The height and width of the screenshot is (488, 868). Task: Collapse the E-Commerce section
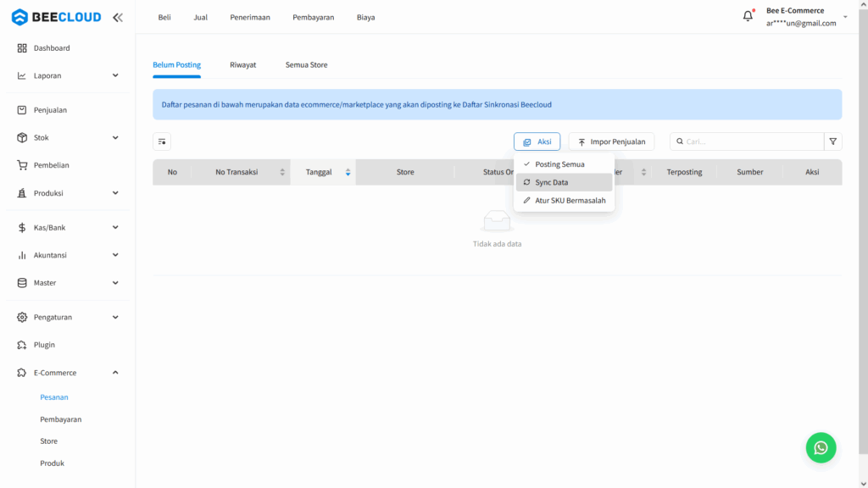click(116, 372)
